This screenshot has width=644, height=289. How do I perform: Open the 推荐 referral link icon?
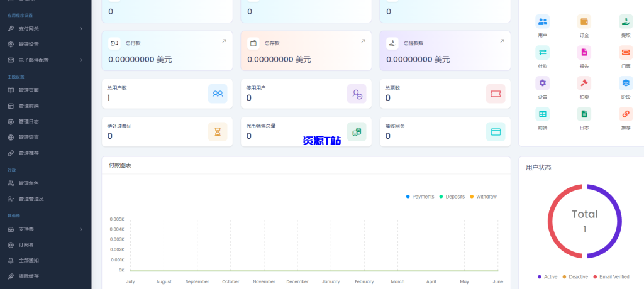coord(626,114)
